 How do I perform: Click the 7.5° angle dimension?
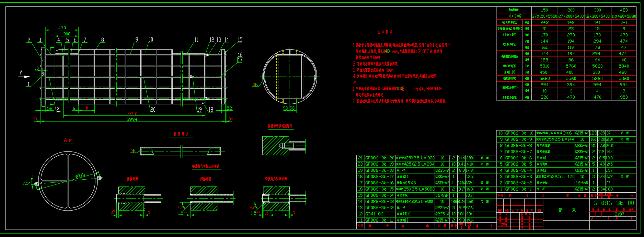(26, 183)
